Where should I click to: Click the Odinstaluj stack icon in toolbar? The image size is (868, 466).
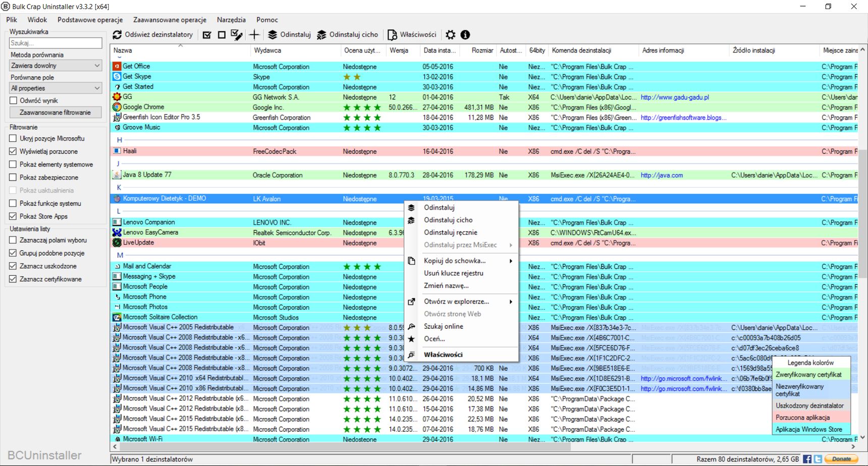pos(273,35)
